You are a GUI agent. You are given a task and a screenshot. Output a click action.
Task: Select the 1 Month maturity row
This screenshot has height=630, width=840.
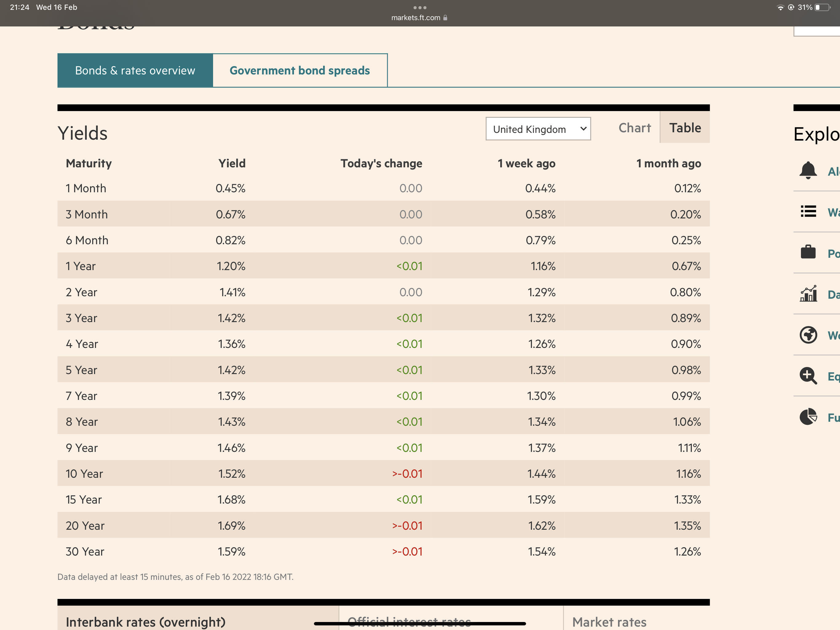point(383,188)
